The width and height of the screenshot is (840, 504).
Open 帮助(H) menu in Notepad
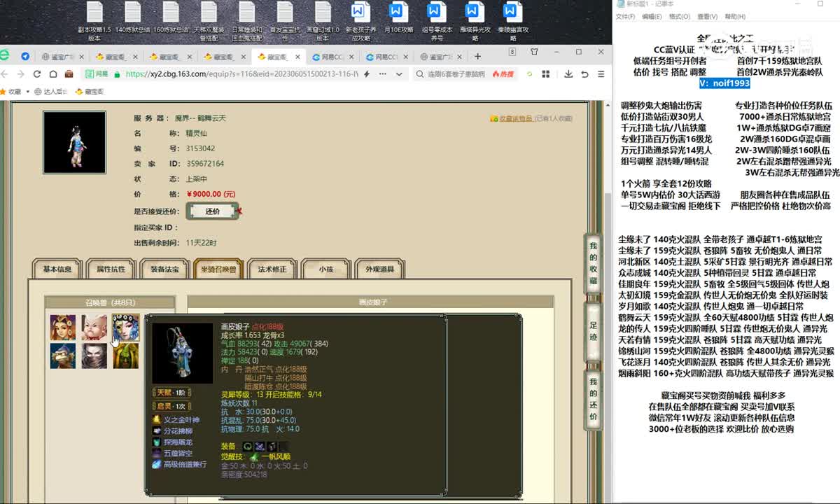[735, 17]
